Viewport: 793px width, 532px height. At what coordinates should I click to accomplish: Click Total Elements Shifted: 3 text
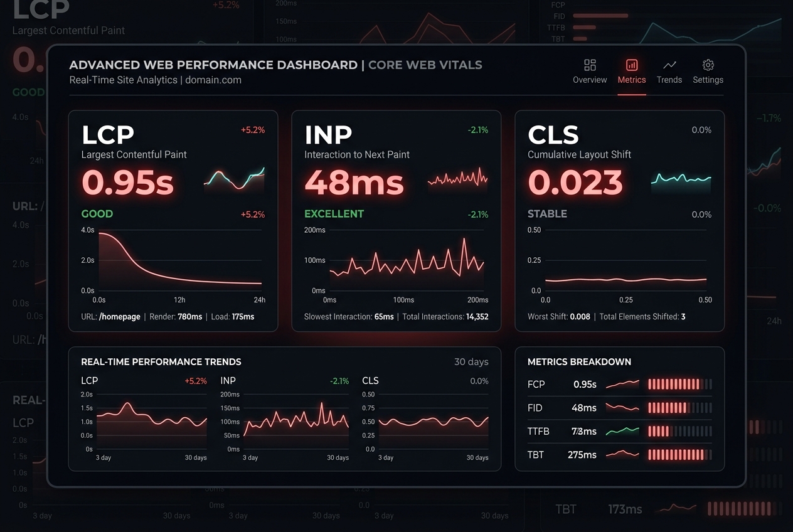tap(642, 317)
